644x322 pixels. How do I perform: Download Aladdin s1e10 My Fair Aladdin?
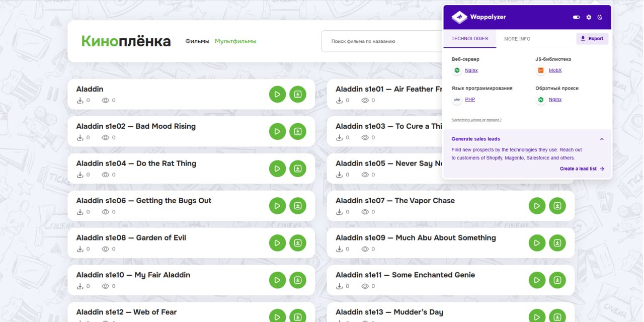[x=298, y=280]
